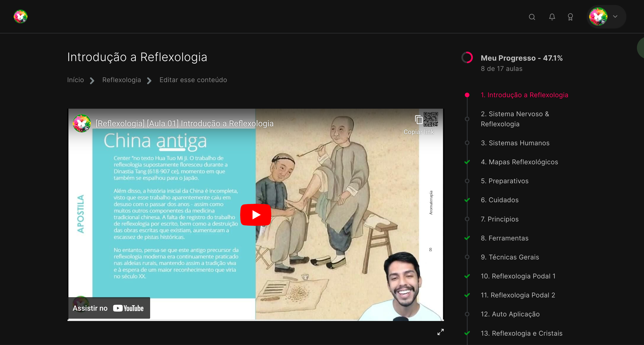Click checkmark next to Reflexologia Podal 1
This screenshot has width=644, height=345.
tap(467, 276)
